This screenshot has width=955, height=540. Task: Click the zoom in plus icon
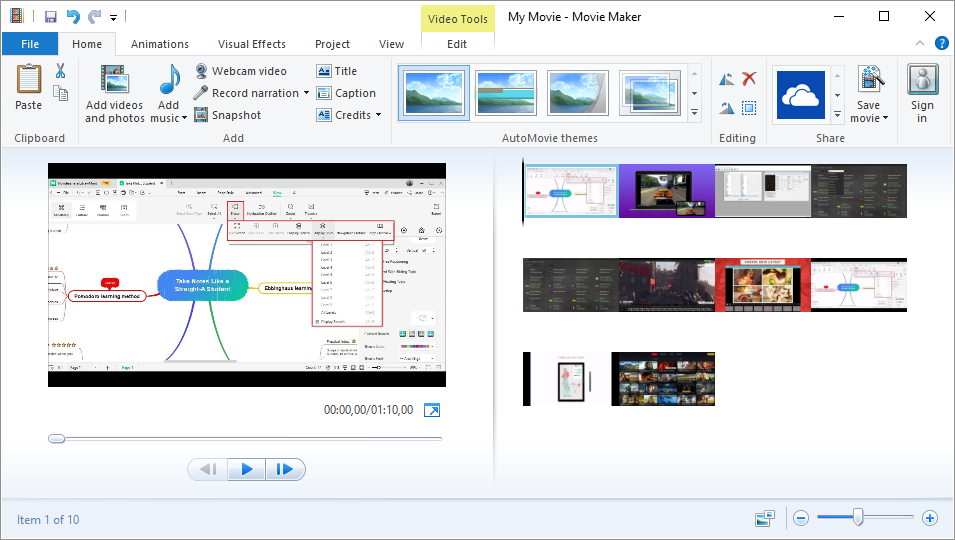coord(929,519)
